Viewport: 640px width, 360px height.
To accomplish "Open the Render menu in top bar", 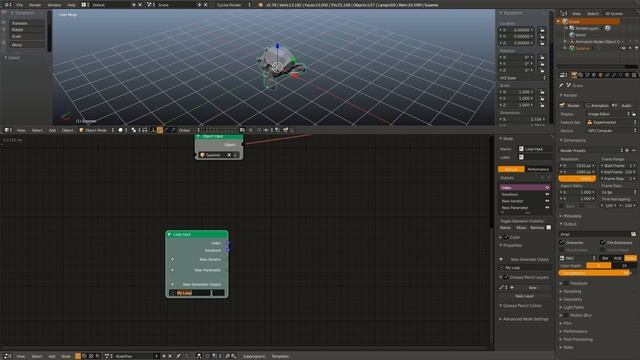I will point(35,5).
